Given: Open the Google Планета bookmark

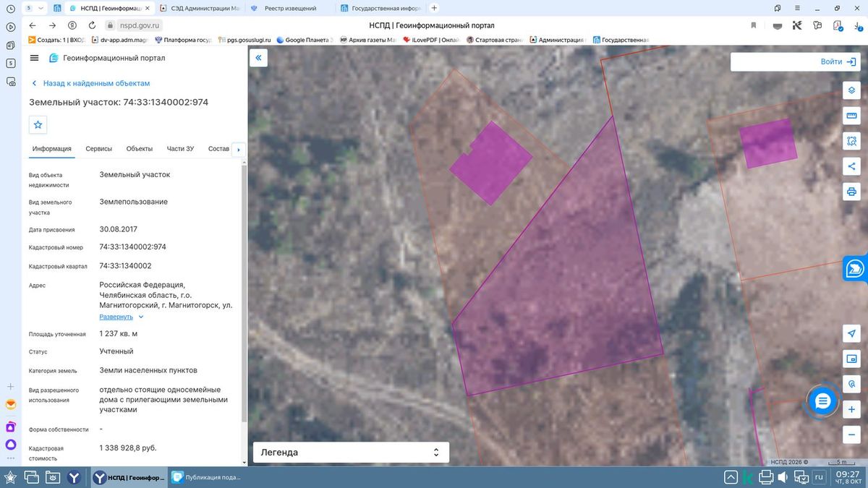Looking at the screenshot, I should click(x=305, y=40).
